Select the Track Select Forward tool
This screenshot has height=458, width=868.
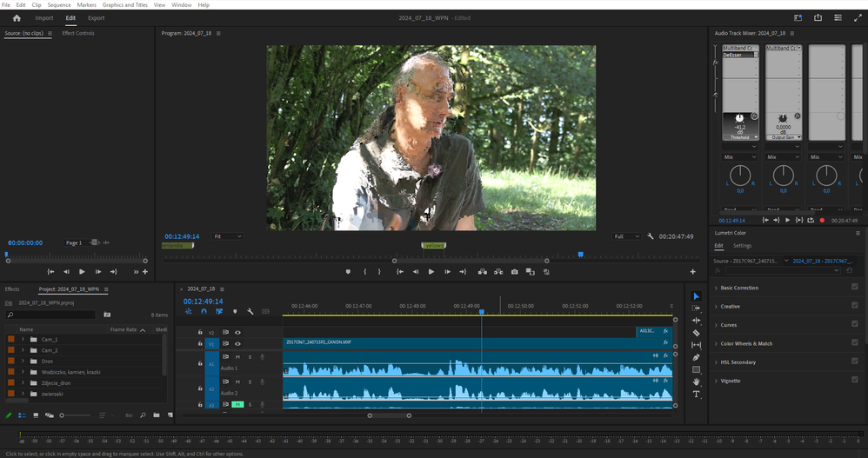[697, 309]
